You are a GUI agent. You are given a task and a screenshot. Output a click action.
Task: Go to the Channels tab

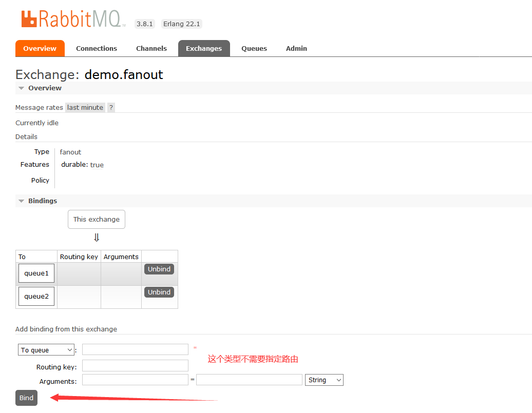pyautogui.click(x=151, y=49)
